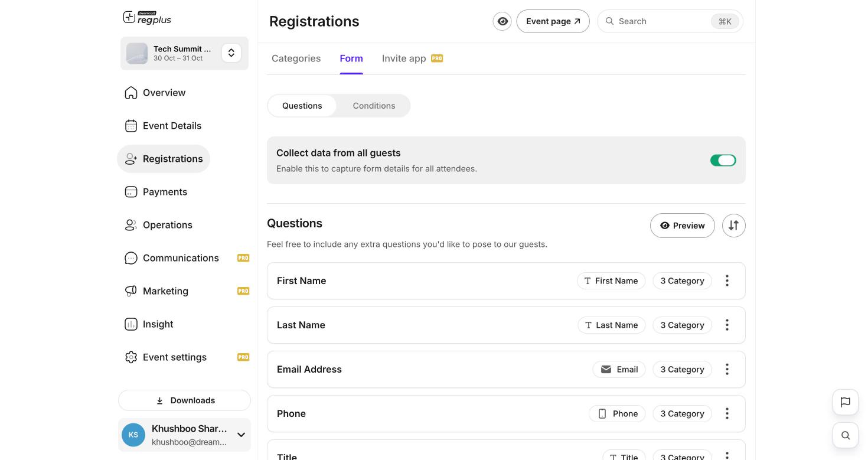
Task: Click the Payments card icon
Action: (131, 192)
